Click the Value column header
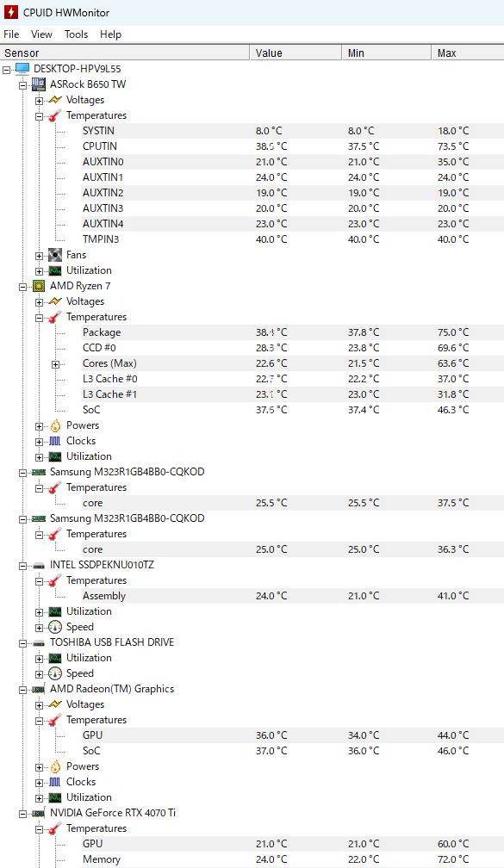 point(296,53)
